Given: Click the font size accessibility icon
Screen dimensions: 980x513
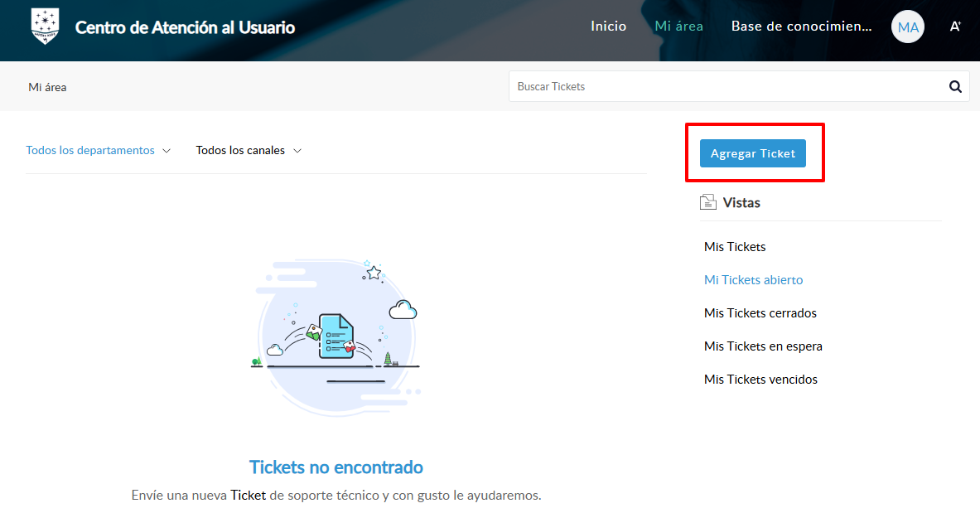Looking at the screenshot, I should 955,27.
